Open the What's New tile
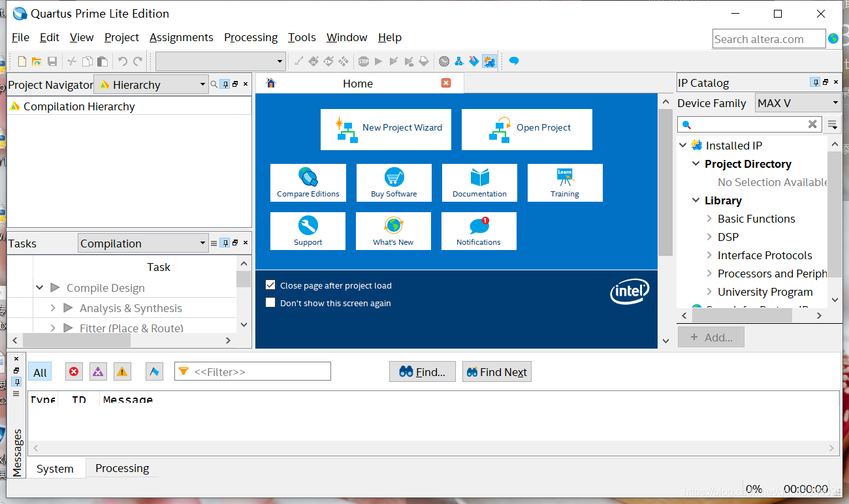The width and height of the screenshot is (849, 504). coord(393,231)
